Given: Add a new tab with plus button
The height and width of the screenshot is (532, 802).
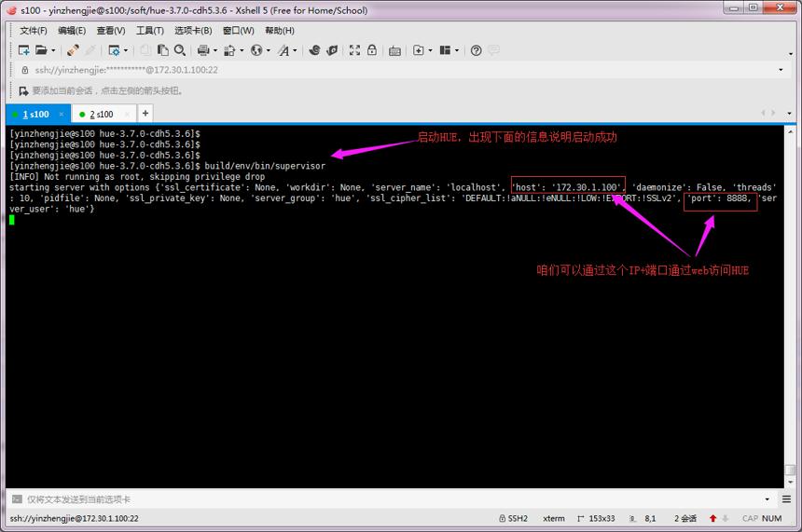Looking at the screenshot, I should click(145, 114).
